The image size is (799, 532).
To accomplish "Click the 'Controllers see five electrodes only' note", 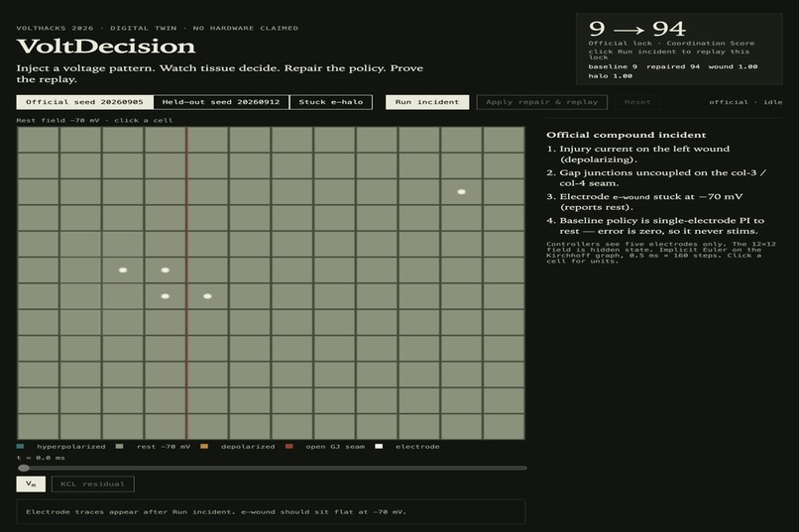I will click(x=661, y=253).
